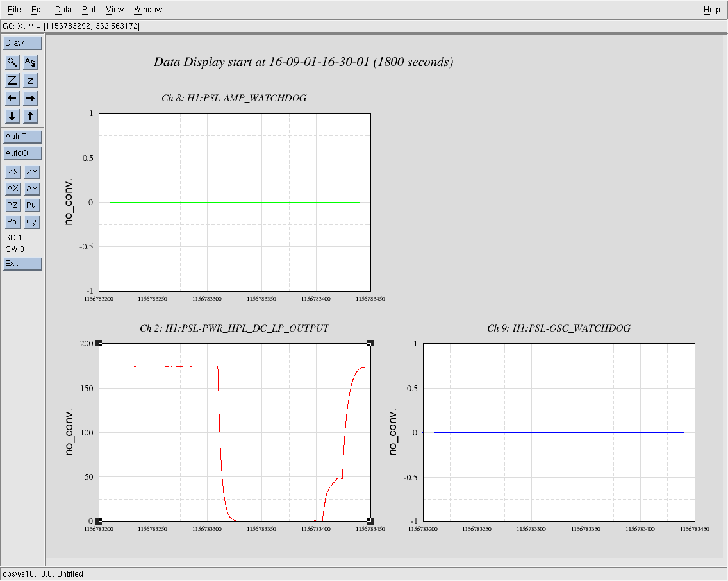Click the '150' y-axis tick label of PWR_HPL graph
The height and width of the screenshot is (581, 728).
[x=87, y=388]
